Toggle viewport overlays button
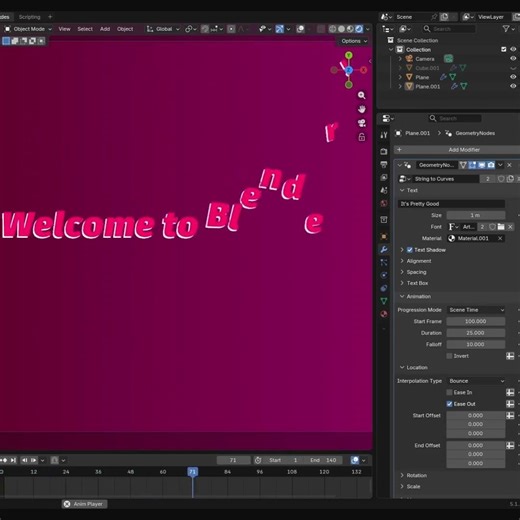The image size is (520, 520). coord(300,29)
